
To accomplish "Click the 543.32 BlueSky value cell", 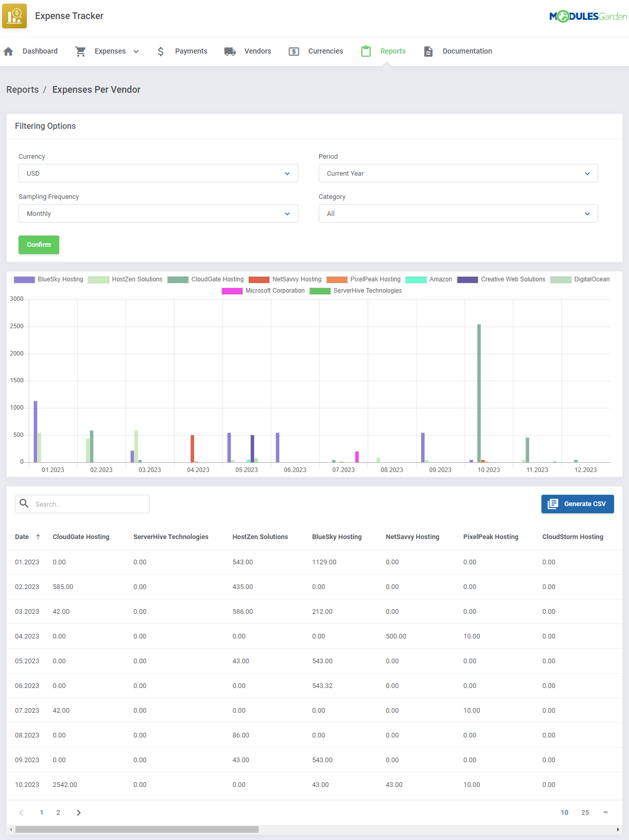I will click(x=322, y=686).
